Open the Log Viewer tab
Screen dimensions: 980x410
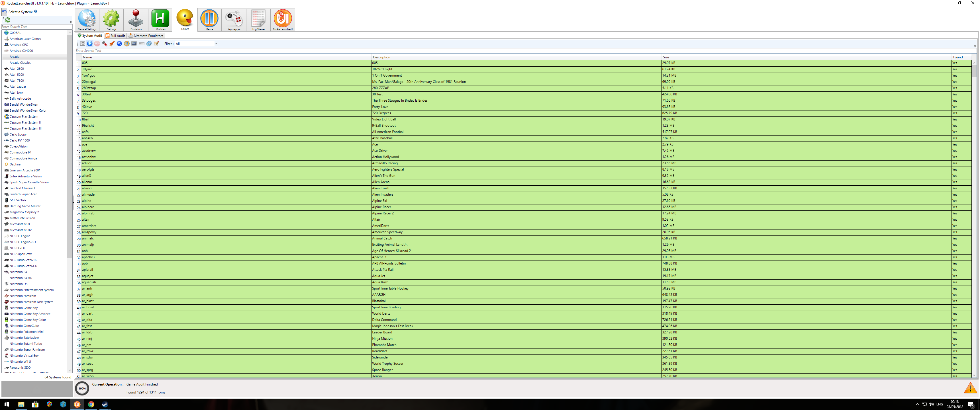point(258,20)
